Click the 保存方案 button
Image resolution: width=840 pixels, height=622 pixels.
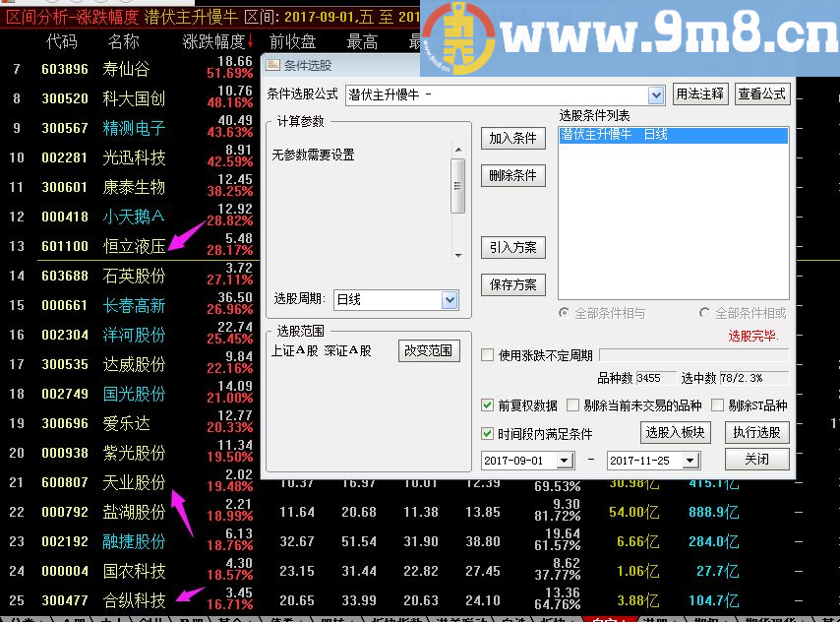(x=512, y=284)
